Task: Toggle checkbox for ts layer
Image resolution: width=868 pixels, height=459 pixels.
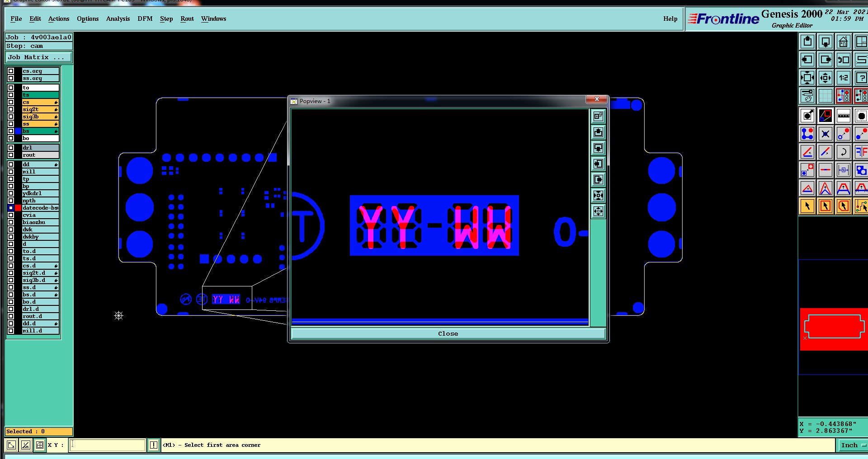Action: pyautogui.click(x=11, y=95)
